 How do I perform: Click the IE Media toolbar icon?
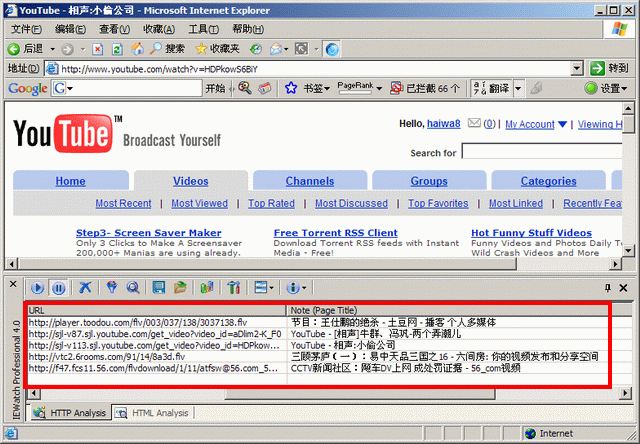point(256,49)
